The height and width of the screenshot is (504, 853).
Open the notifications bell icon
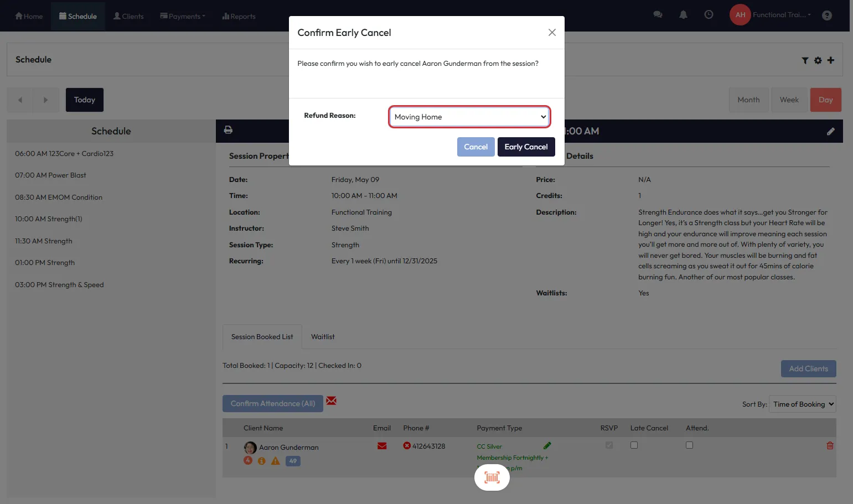pyautogui.click(x=683, y=15)
